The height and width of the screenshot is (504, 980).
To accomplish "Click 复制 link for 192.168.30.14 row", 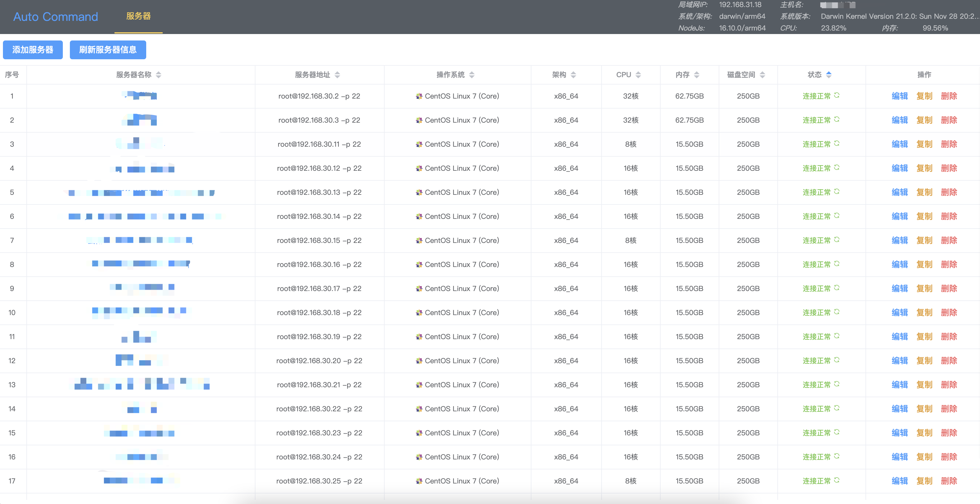I will [924, 216].
